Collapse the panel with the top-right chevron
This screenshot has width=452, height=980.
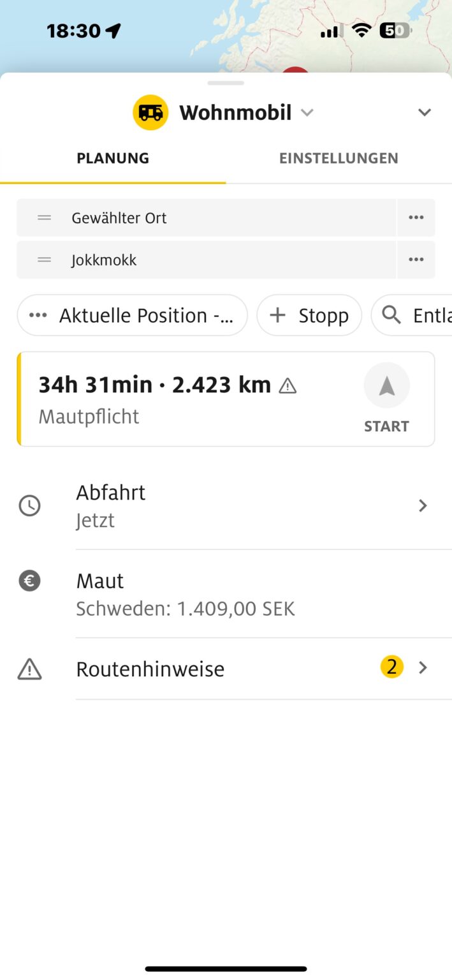click(x=424, y=112)
